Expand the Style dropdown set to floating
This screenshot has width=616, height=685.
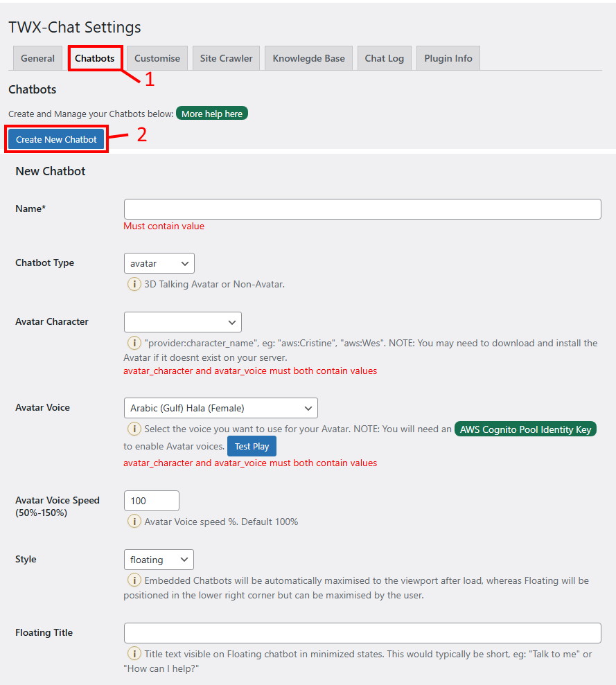(x=159, y=560)
